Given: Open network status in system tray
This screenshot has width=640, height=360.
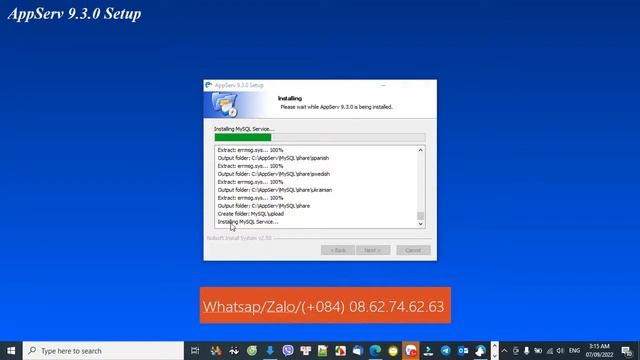Looking at the screenshot, I should pyautogui.click(x=550, y=351).
